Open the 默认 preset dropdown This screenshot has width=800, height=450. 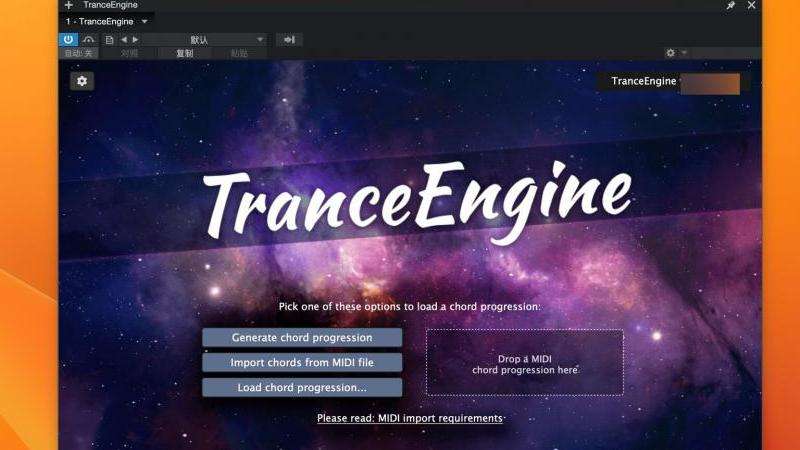coord(204,40)
